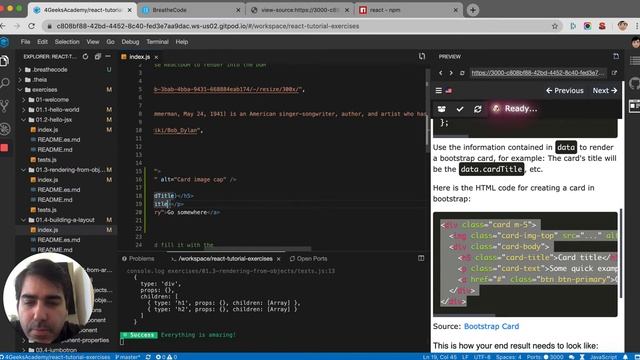The width and height of the screenshot is (640, 360).
Task: Click the JavaScript language mode in status bar
Action: (x=603, y=357)
